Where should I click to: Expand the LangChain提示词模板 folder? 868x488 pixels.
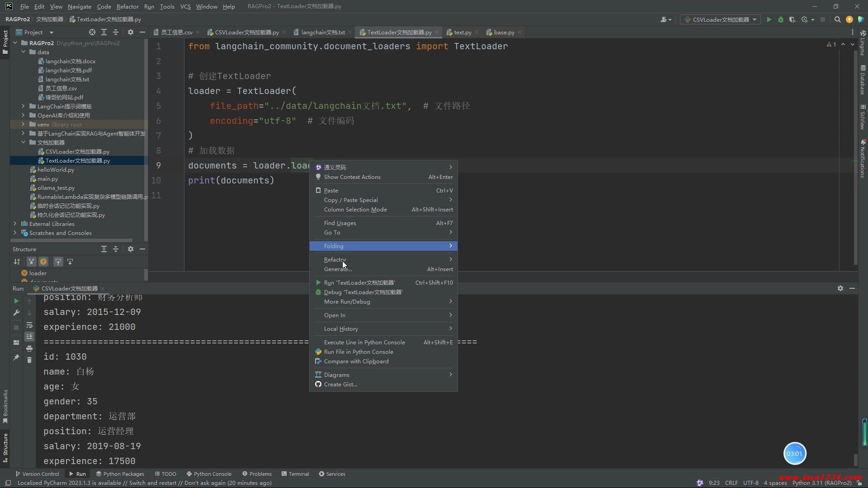23,106
